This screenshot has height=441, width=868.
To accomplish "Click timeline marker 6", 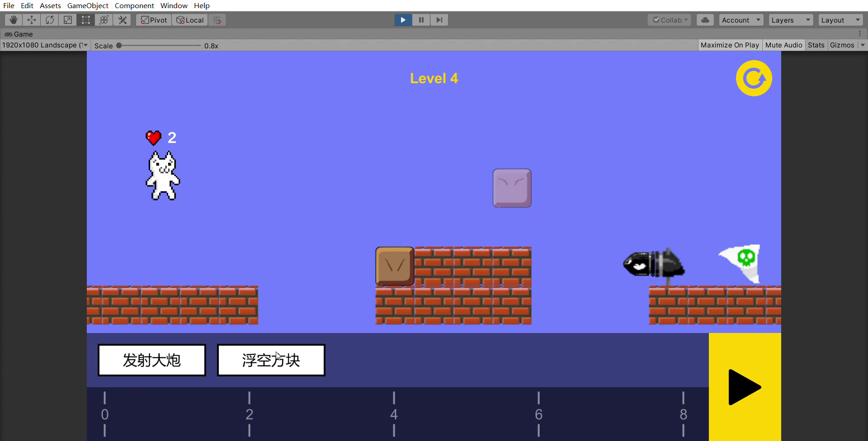I will point(538,414).
